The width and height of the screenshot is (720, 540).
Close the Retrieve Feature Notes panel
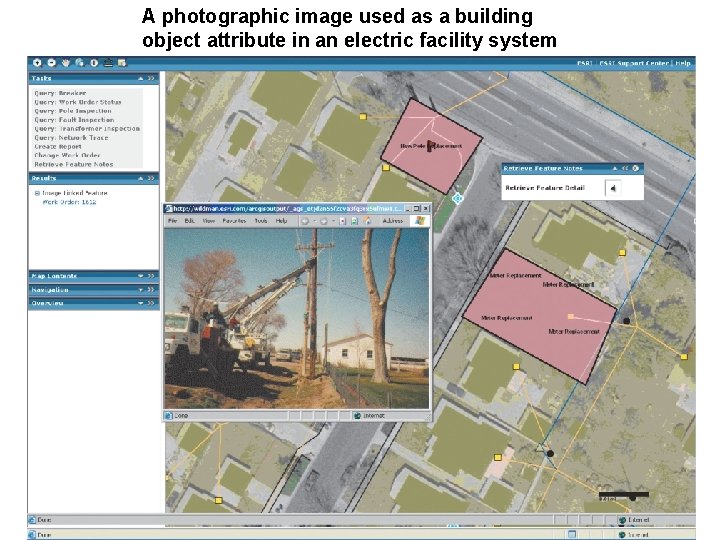[636, 168]
